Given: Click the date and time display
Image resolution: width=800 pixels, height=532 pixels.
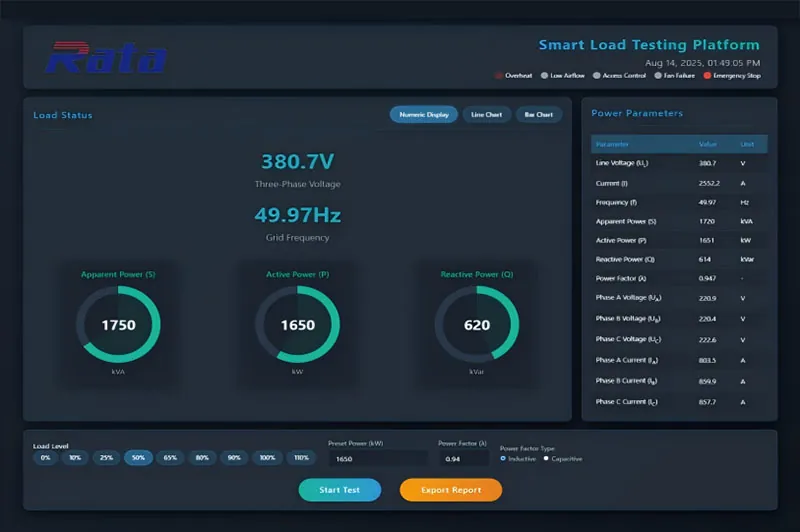Looking at the screenshot, I should [703, 63].
